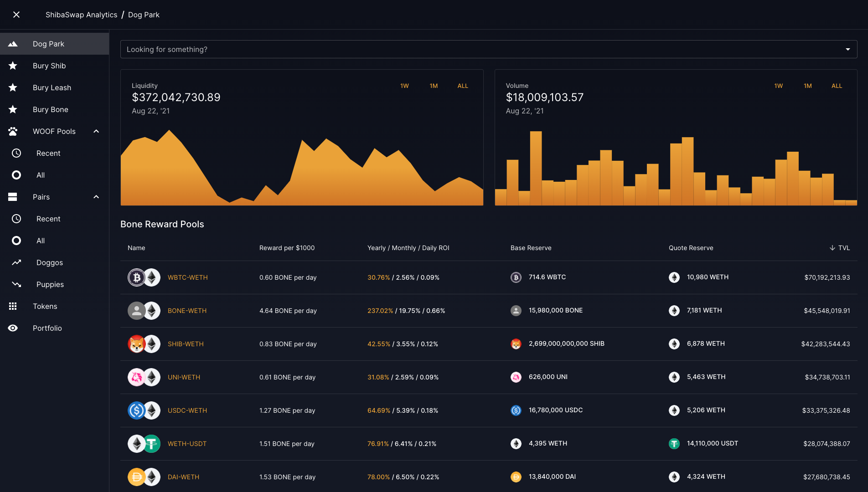Open the BONE-WETH pool link

tap(187, 311)
